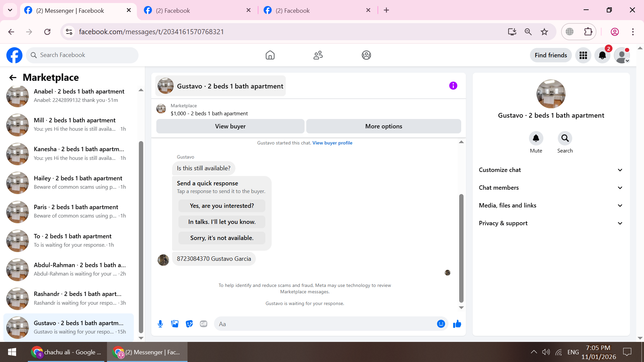Click the More options button
Screen dimensions: 644x362
pos(384,126)
